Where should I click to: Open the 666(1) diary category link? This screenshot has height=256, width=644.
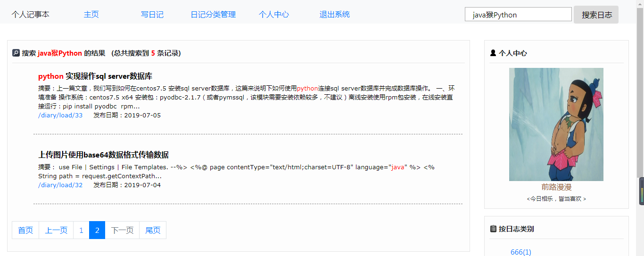click(x=521, y=252)
